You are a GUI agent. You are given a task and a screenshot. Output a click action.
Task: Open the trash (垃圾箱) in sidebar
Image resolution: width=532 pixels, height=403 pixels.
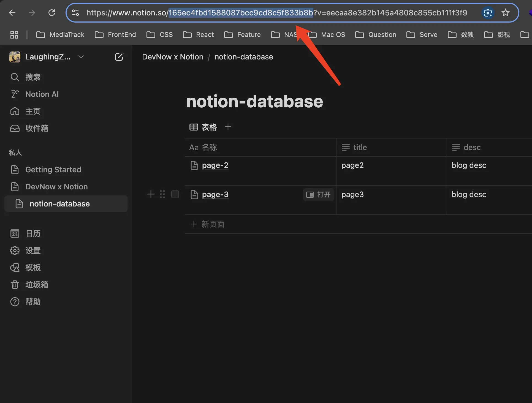click(15, 285)
